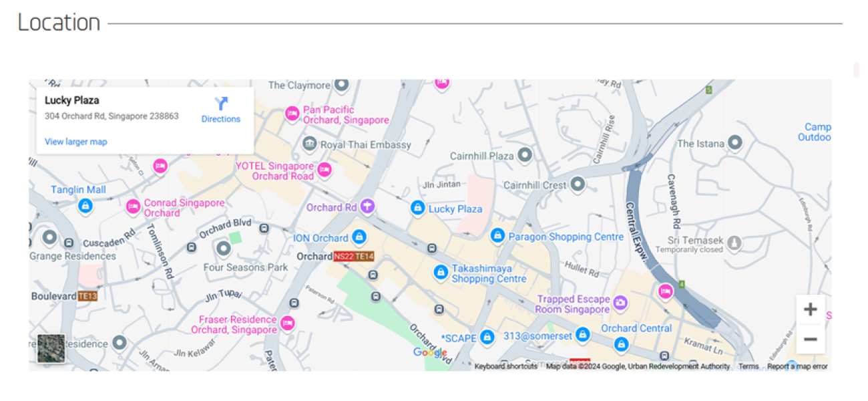The image size is (868, 401).
Task: Open the map Terms link
Action: pos(748,366)
